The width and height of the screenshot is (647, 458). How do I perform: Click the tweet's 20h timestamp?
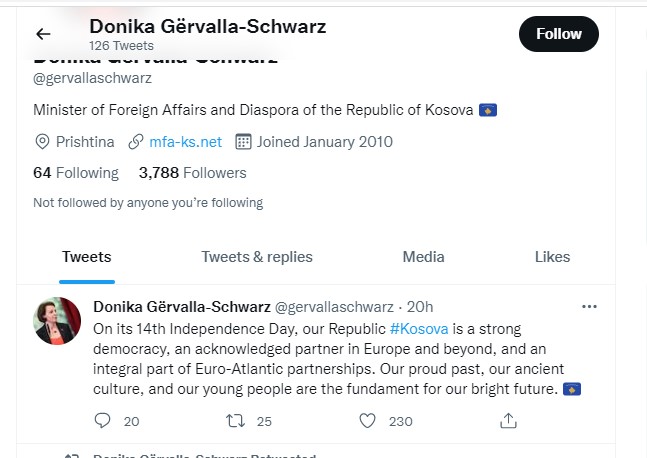pyautogui.click(x=421, y=306)
